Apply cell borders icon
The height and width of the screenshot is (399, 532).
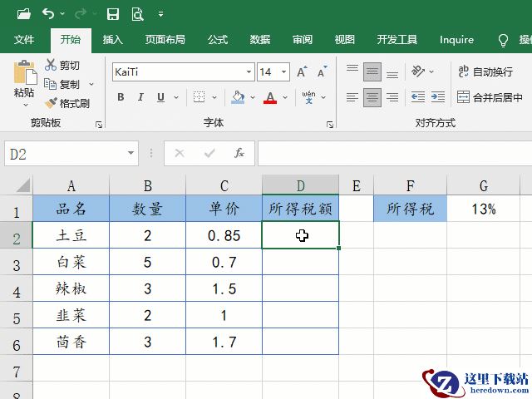point(199,97)
